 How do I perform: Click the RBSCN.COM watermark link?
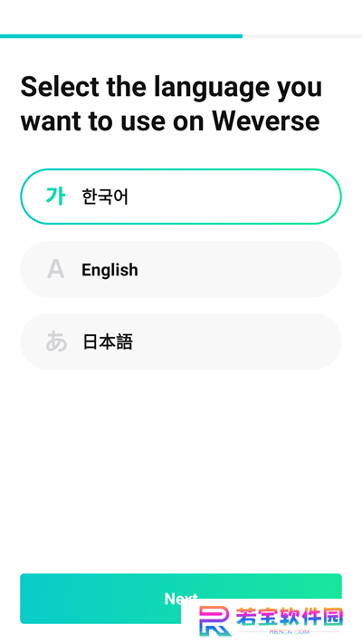click(x=289, y=632)
